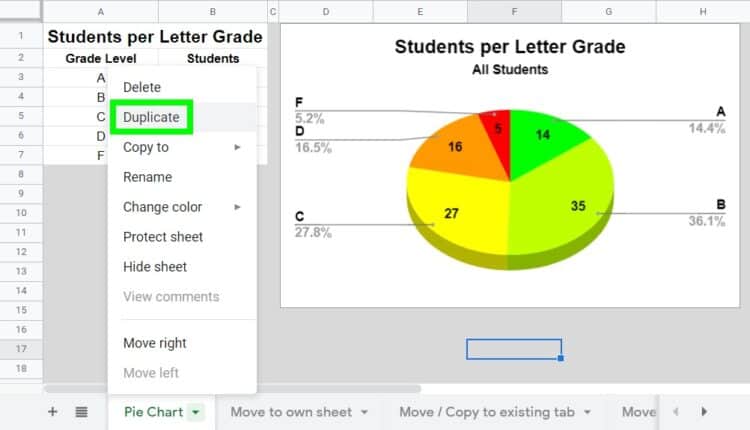Click the Grade Level header cell
This screenshot has height=430, width=750.
pos(100,58)
